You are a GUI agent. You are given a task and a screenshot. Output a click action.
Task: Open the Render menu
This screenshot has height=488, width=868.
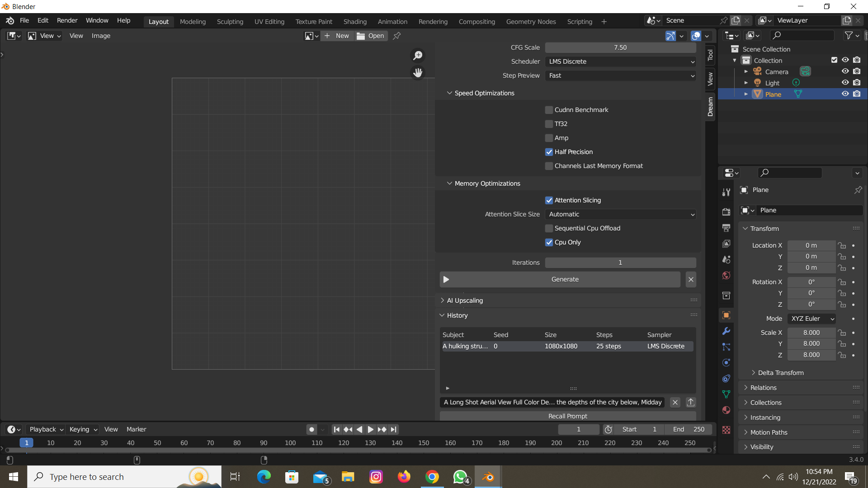pos(67,20)
